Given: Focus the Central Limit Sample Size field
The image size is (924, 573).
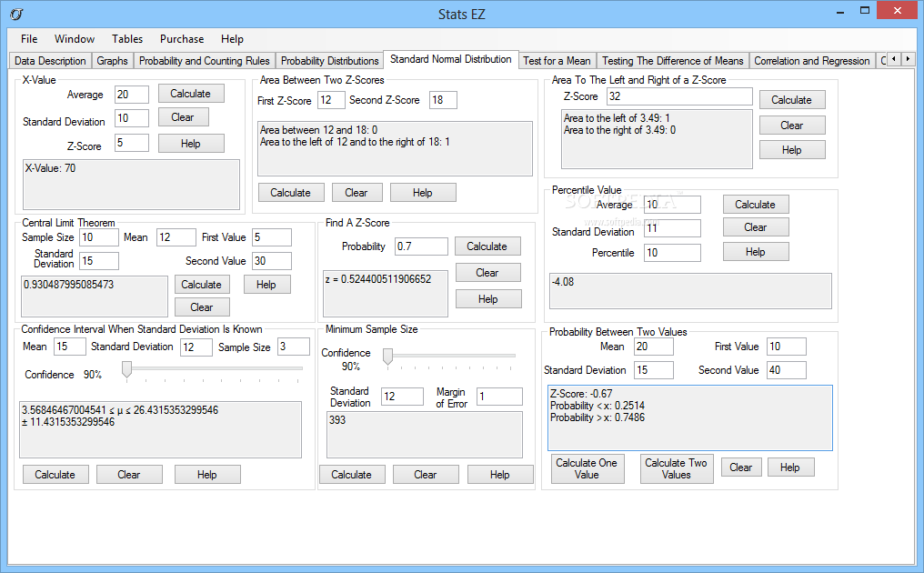Looking at the screenshot, I should pyautogui.click(x=99, y=237).
